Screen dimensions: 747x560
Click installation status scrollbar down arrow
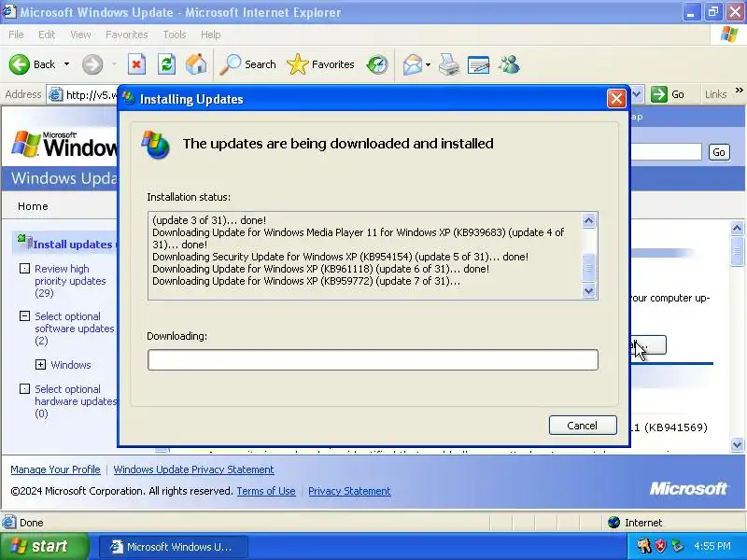[589, 290]
